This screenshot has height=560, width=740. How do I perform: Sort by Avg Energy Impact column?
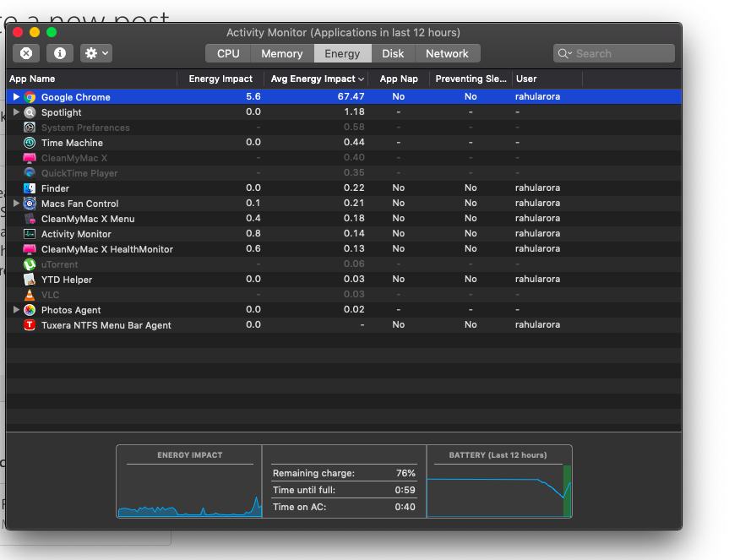pyautogui.click(x=313, y=79)
